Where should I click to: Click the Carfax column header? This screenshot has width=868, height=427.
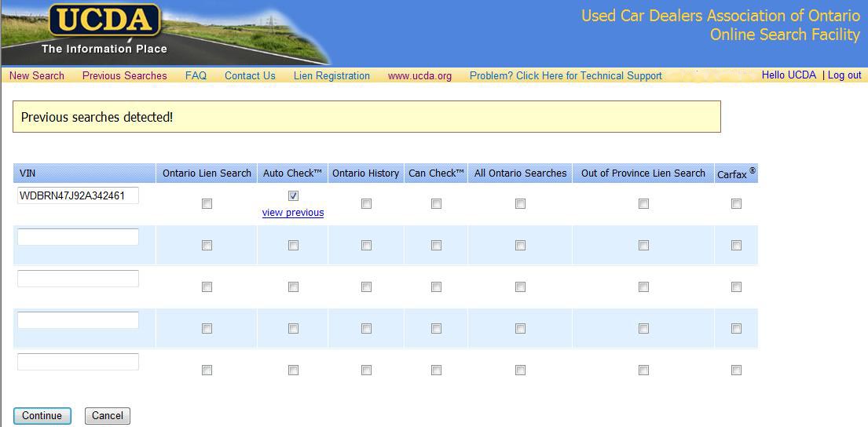pos(736,174)
